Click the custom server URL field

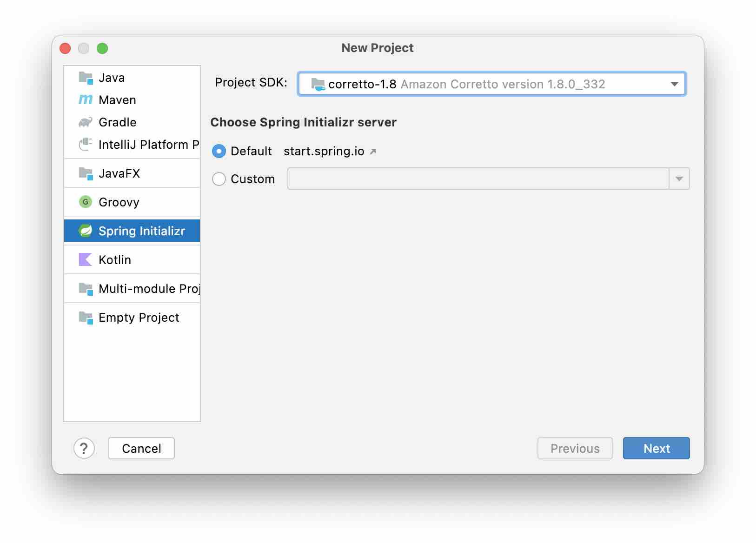tap(479, 179)
